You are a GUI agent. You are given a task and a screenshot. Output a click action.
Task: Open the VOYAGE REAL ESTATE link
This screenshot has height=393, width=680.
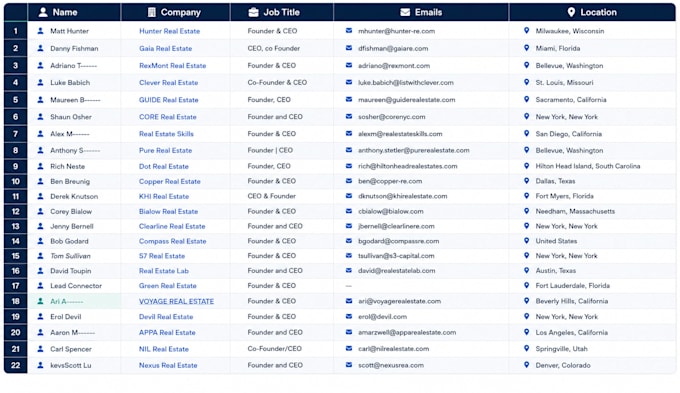click(177, 301)
